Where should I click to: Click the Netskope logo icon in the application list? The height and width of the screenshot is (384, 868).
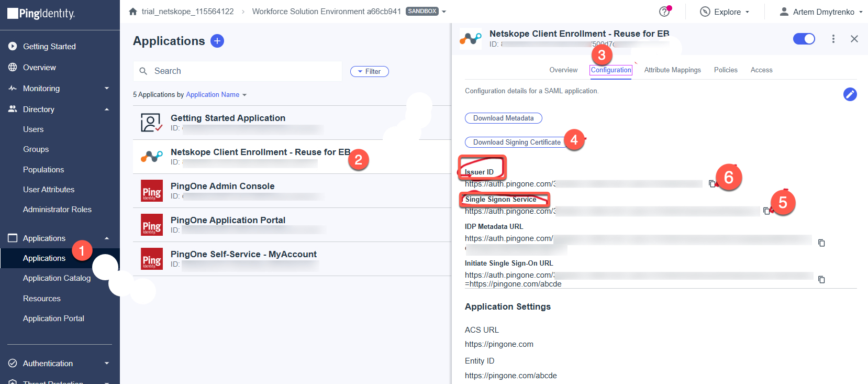pyautogui.click(x=151, y=157)
